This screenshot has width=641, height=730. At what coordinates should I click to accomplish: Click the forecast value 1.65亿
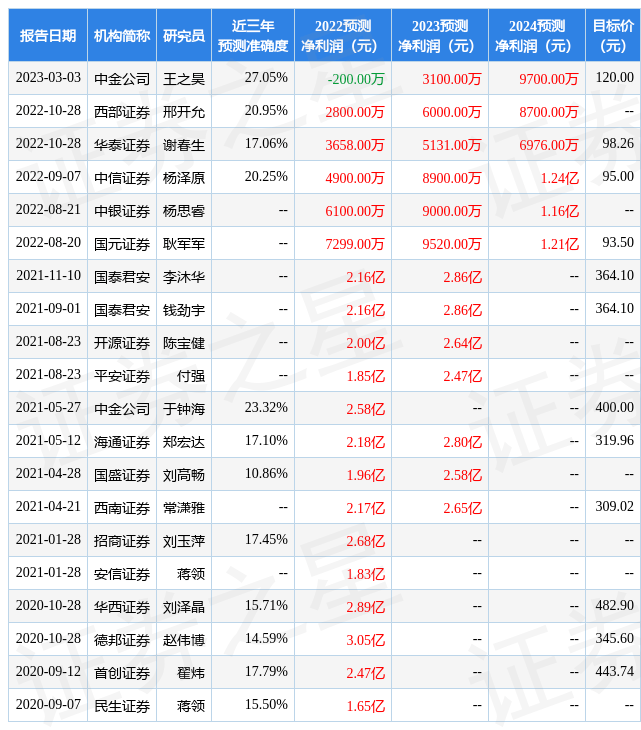point(365,707)
